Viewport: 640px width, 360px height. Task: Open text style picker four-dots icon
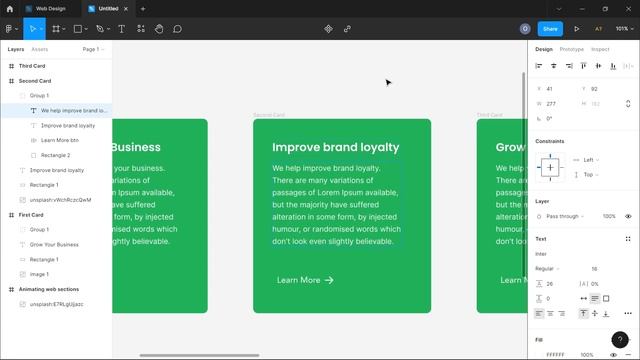point(628,239)
